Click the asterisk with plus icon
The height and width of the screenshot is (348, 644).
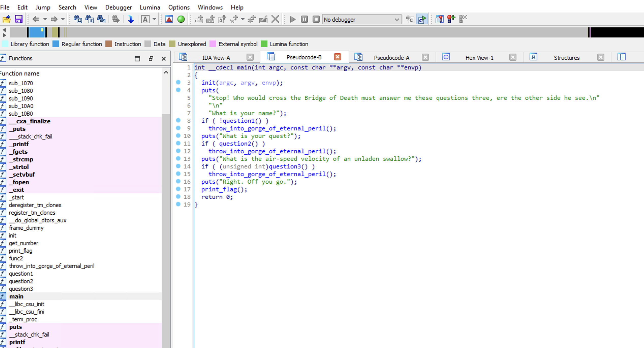pyautogui.click(x=252, y=19)
